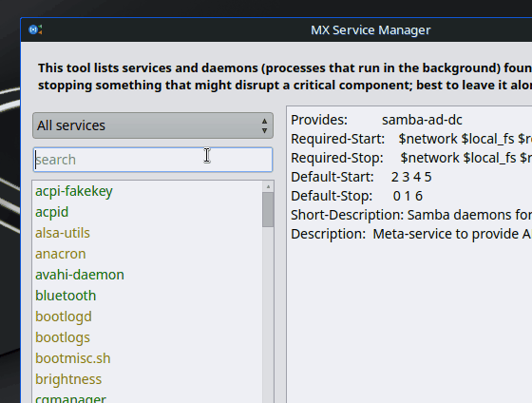Click the Required-Stop line
This screenshot has height=403, width=532.
click(x=411, y=158)
